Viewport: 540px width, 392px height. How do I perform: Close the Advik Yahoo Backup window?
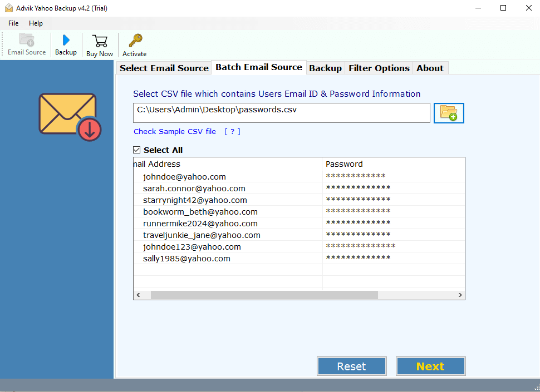tap(529, 8)
